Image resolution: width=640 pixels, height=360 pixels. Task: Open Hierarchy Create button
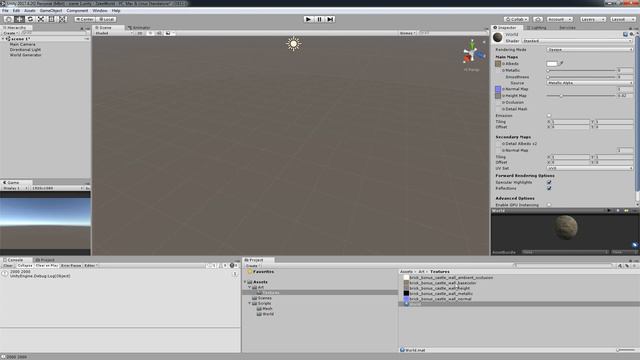tap(10, 33)
